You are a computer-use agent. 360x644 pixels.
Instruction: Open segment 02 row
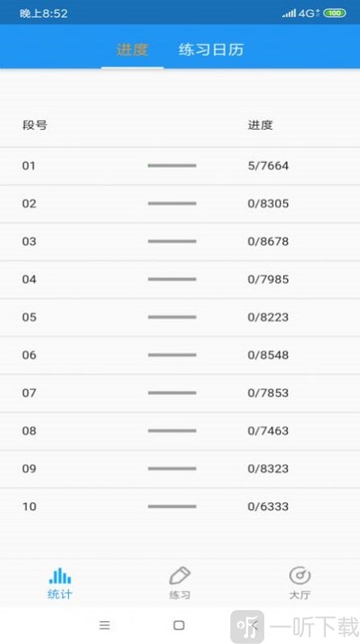(x=180, y=204)
